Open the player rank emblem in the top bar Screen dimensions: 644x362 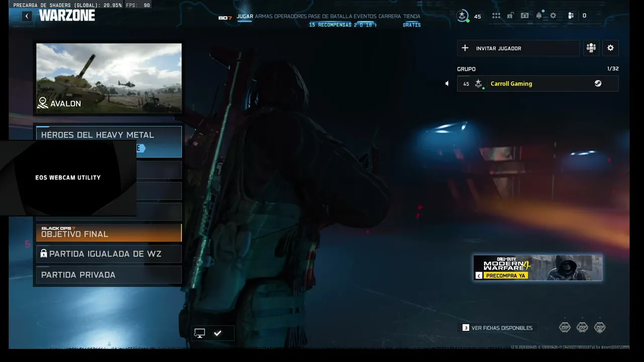pyautogui.click(x=462, y=16)
